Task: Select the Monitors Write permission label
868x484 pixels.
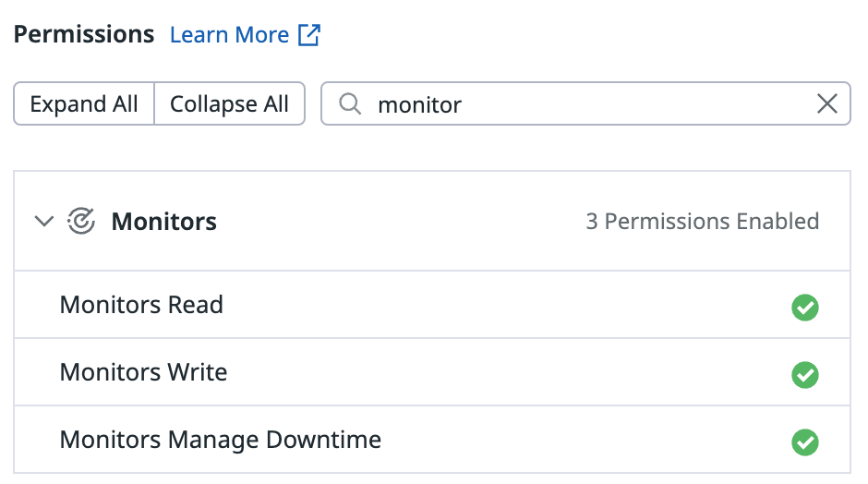Action: pyautogui.click(x=143, y=372)
